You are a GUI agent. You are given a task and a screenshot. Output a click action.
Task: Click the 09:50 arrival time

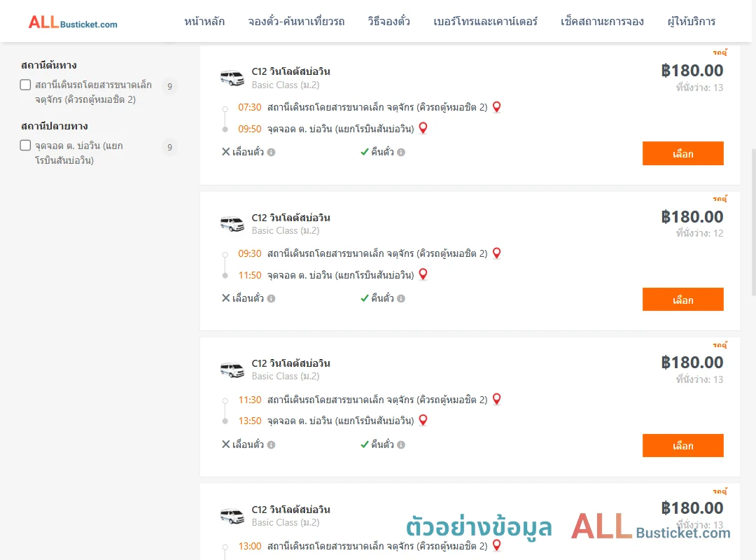point(250,129)
